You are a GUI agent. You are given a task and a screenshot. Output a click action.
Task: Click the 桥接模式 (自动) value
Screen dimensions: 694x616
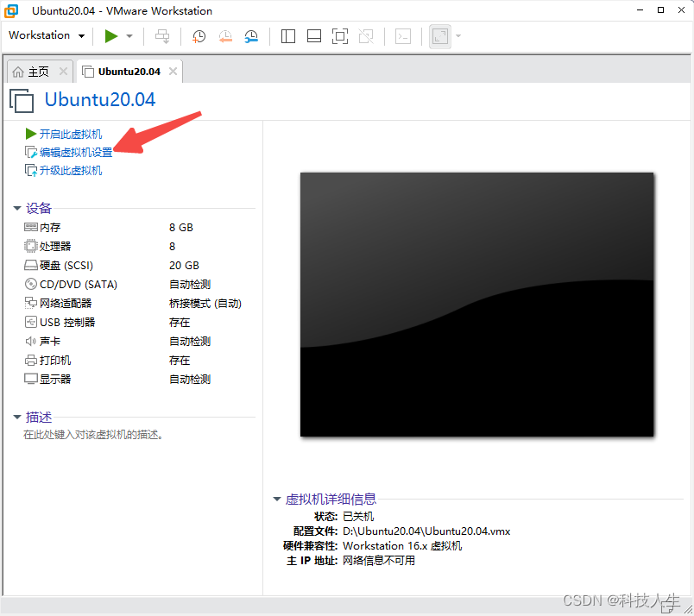(x=205, y=304)
